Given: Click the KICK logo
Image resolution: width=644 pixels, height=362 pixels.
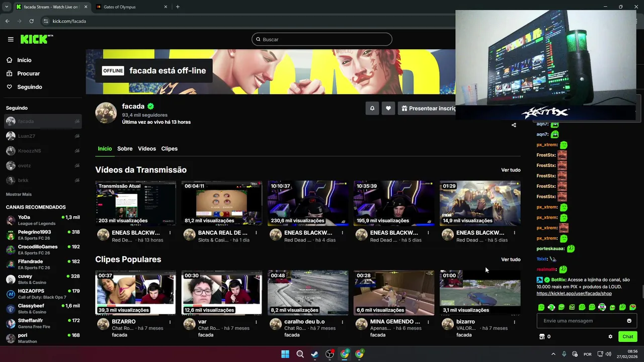Looking at the screenshot, I should pos(37,39).
